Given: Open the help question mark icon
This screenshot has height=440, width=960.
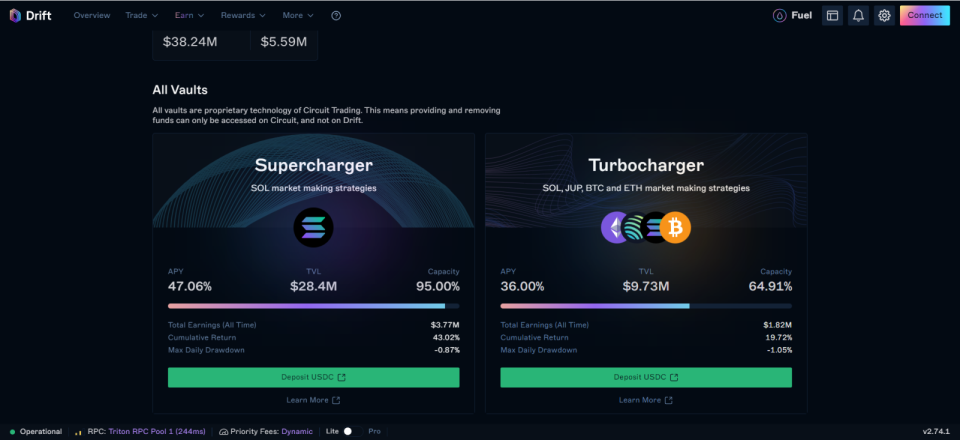Looking at the screenshot, I should point(336,15).
